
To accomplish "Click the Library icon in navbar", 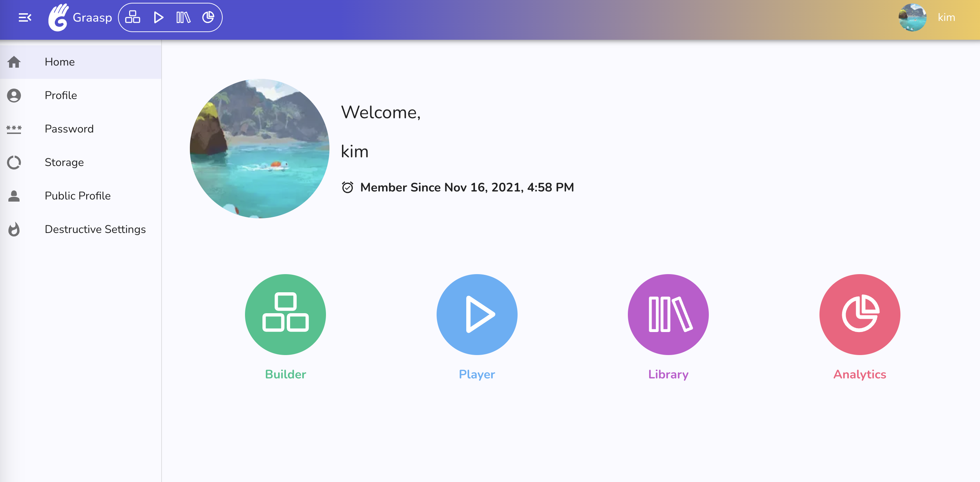I will (183, 17).
